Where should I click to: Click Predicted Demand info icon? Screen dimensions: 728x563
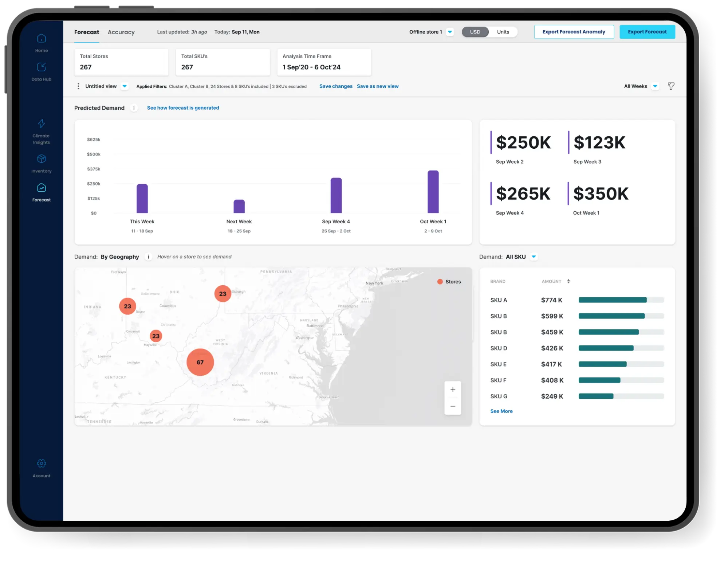(x=134, y=108)
